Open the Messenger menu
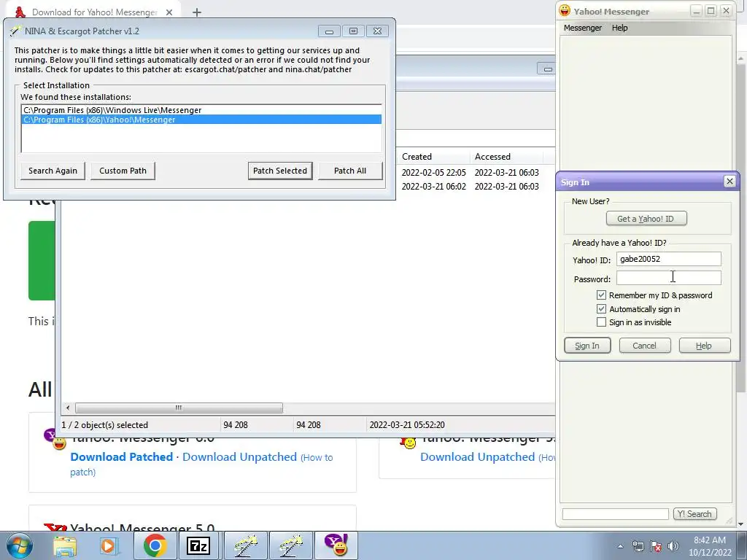Viewport: 747px width, 560px height. point(583,28)
